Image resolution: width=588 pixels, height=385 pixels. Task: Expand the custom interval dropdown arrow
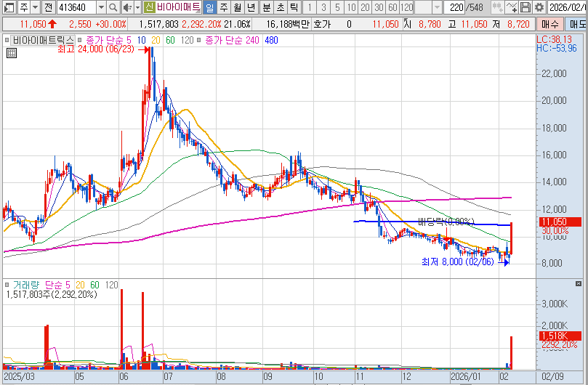coord(437,7)
